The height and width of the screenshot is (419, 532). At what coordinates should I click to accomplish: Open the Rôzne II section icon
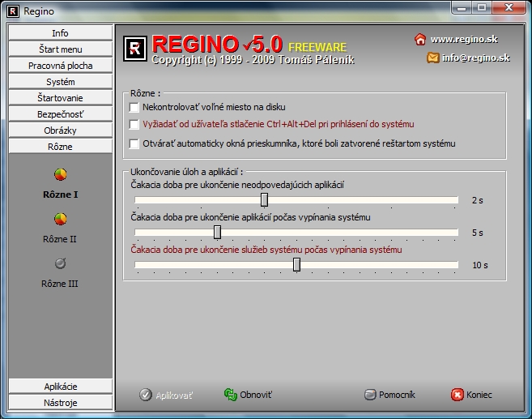point(61,219)
